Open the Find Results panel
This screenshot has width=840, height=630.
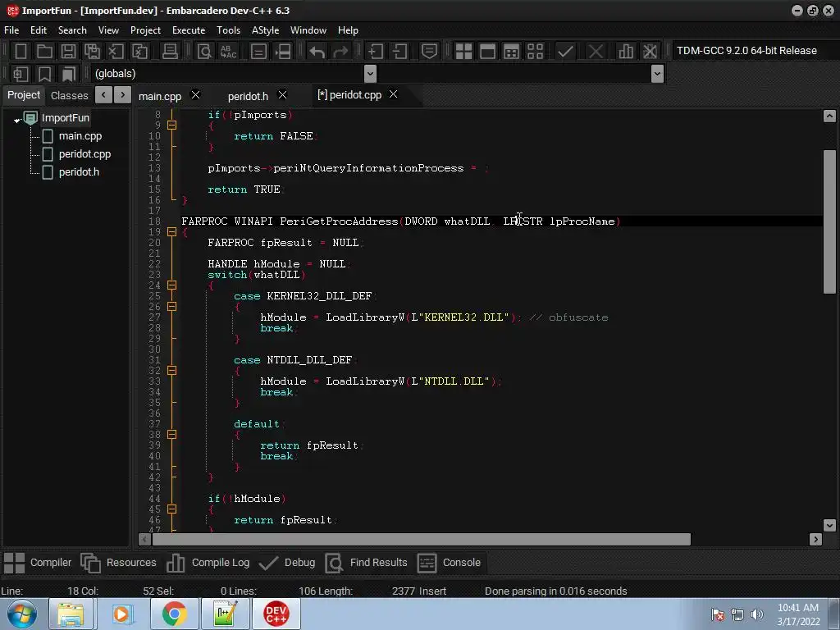point(367,563)
